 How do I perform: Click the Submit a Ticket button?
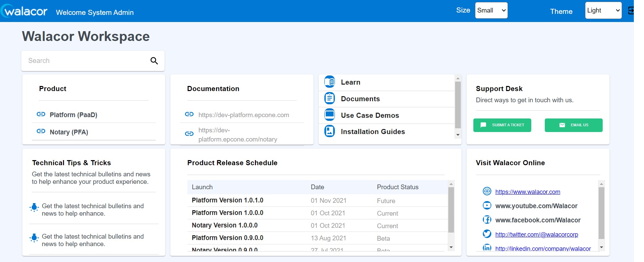[x=502, y=125]
